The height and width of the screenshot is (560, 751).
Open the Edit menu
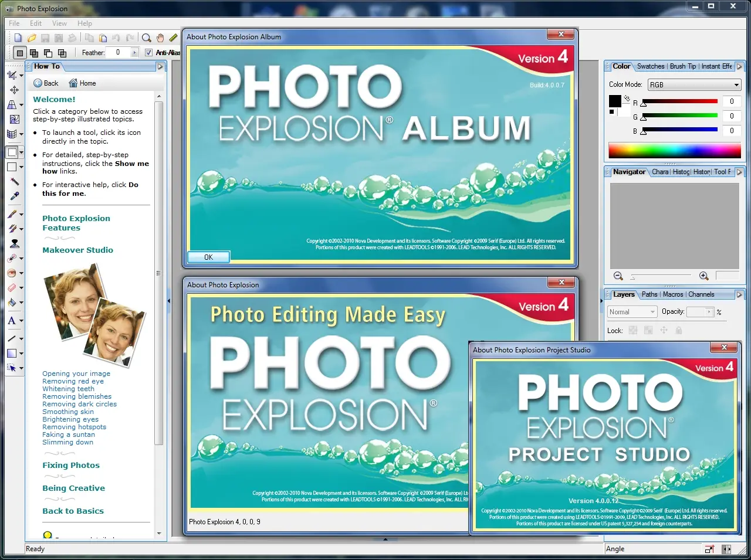pyautogui.click(x=36, y=23)
